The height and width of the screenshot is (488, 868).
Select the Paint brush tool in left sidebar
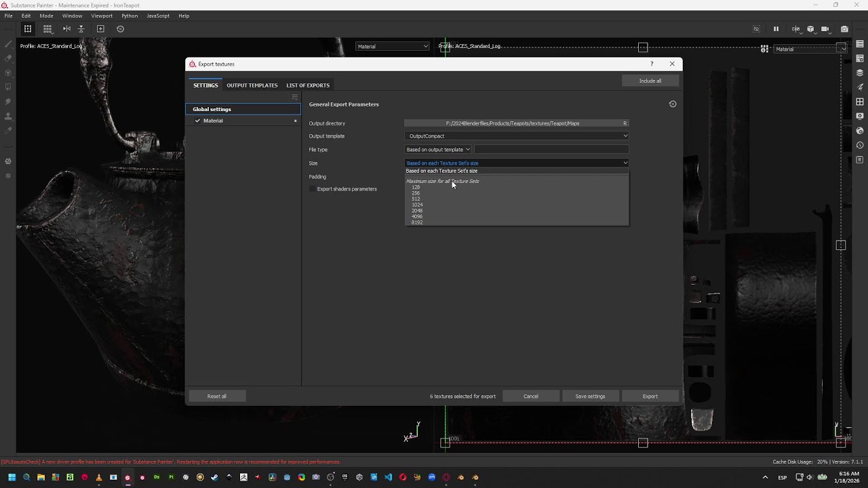pyautogui.click(x=8, y=44)
